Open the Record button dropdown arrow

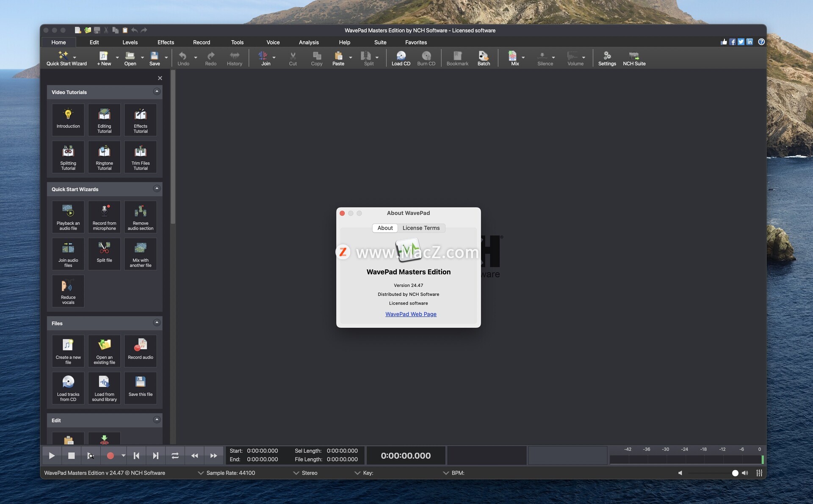[123, 456]
